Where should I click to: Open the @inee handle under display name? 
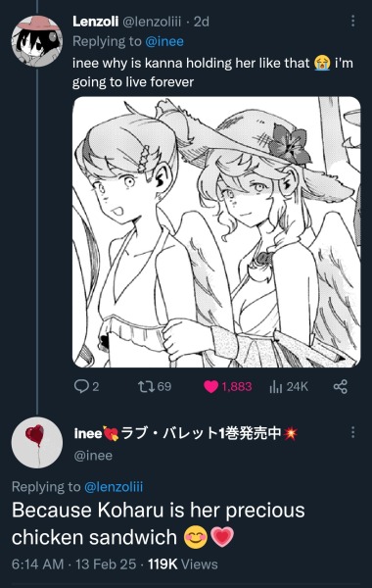point(93,456)
